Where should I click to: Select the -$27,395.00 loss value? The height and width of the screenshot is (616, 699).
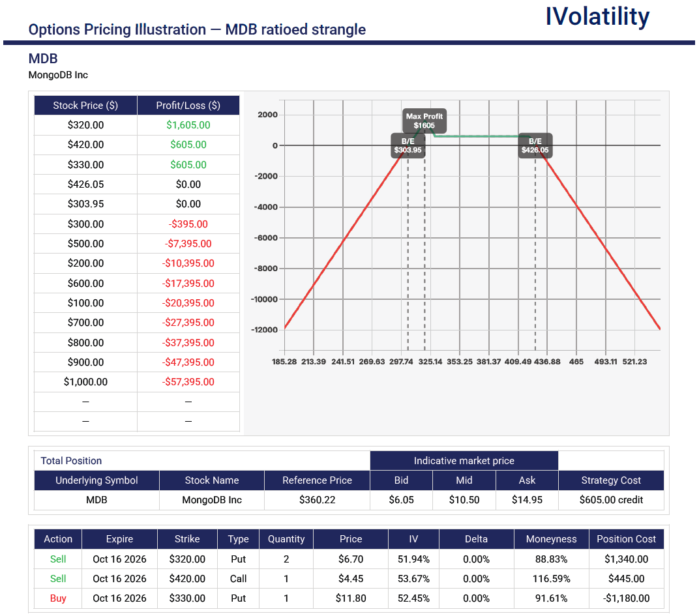(188, 323)
